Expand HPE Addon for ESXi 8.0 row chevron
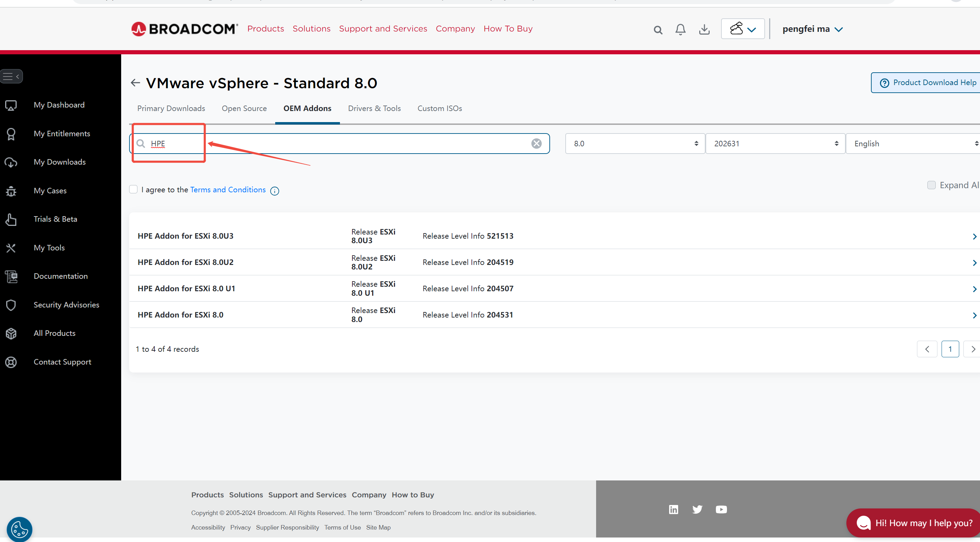Image resolution: width=980 pixels, height=542 pixels. pyautogui.click(x=974, y=315)
